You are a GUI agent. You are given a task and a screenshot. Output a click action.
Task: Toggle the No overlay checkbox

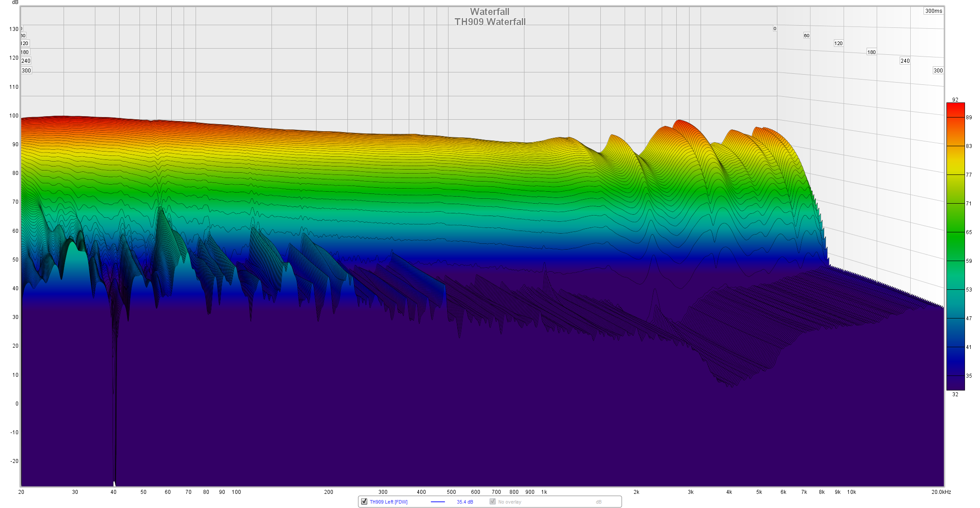click(x=493, y=501)
